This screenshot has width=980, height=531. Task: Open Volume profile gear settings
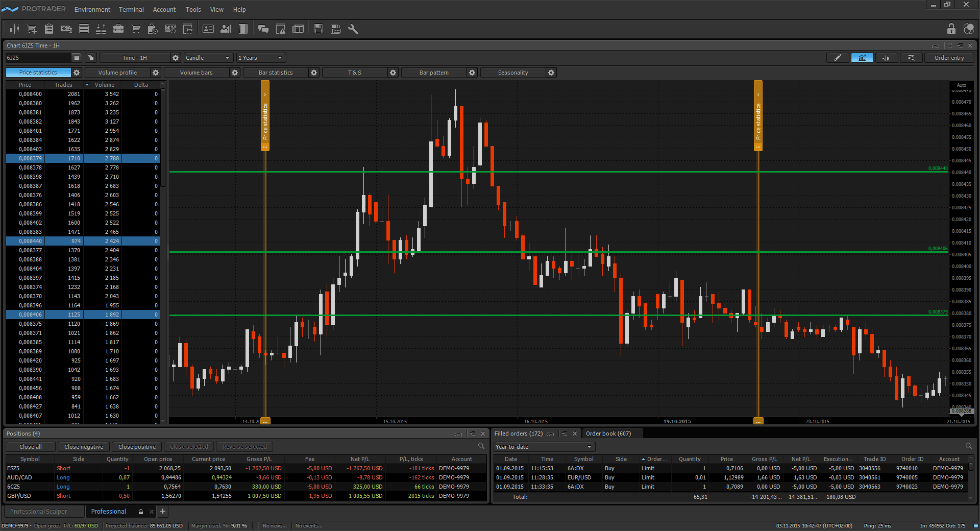pos(156,73)
